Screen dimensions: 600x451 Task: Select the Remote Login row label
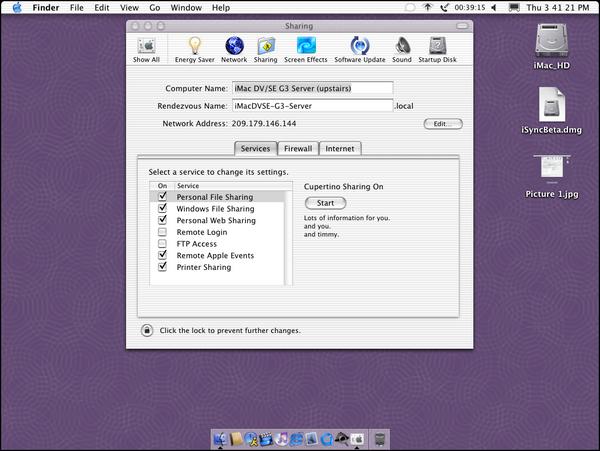pos(202,232)
